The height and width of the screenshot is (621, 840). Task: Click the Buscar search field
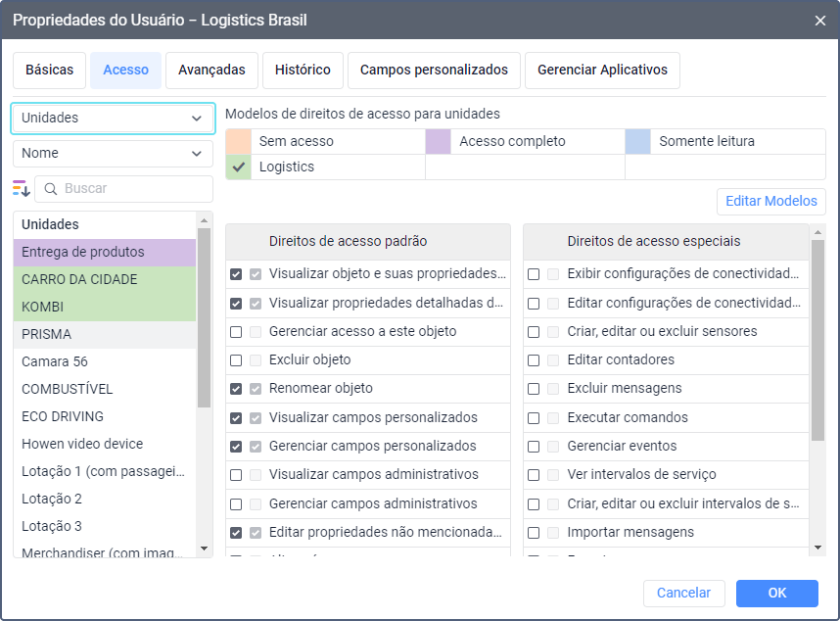[x=132, y=188]
